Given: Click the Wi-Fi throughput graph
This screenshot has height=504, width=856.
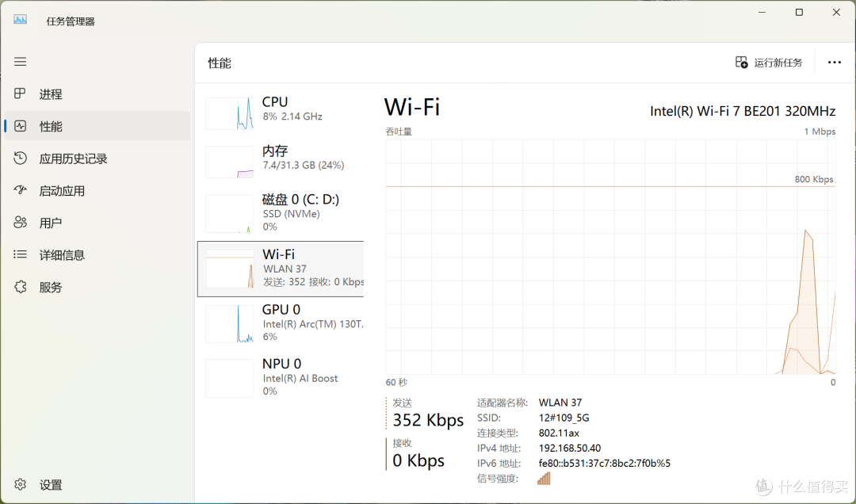Looking at the screenshot, I should point(610,257).
